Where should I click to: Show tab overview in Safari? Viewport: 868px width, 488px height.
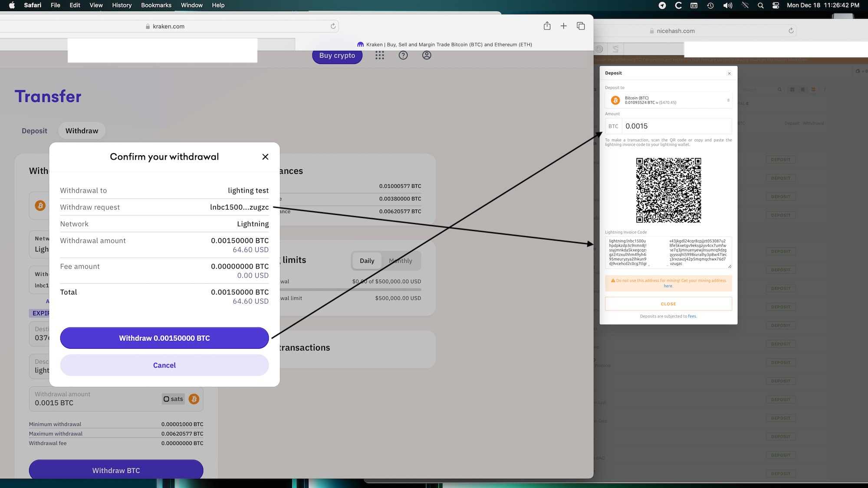[581, 26]
